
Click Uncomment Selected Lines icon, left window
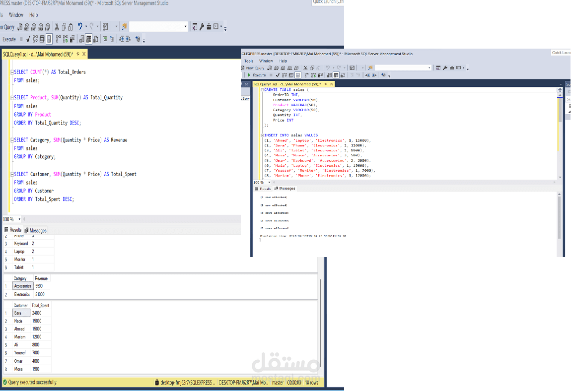coord(112,39)
